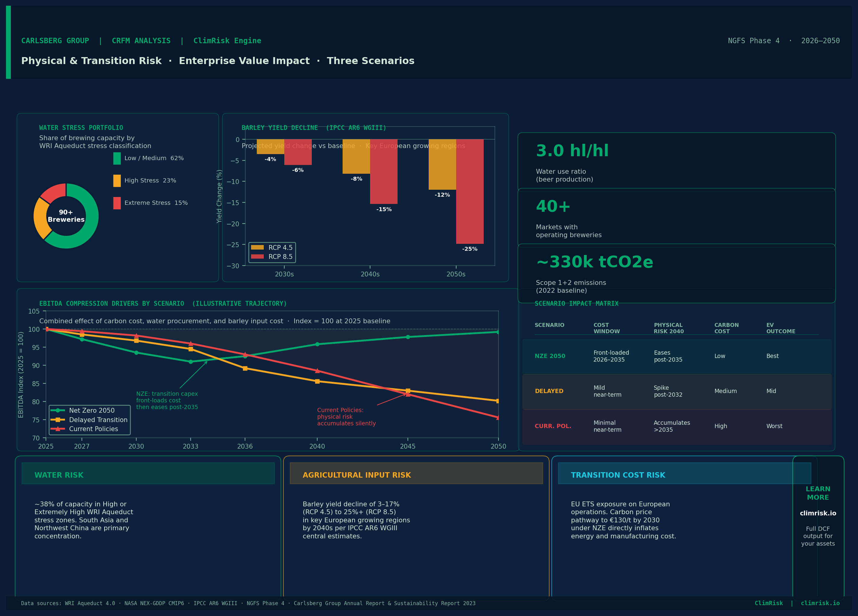This screenshot has width=858, height=616.
Task: Click the Worst EV outcome cell
Action: pyautogui.click(x=774, y=426)
